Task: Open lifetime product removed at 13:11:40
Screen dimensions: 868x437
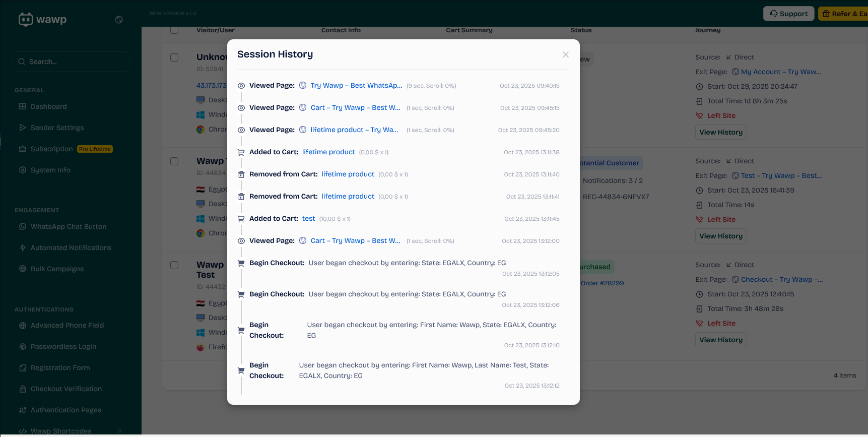Action: pyautogui.click(x=348, y=174)
